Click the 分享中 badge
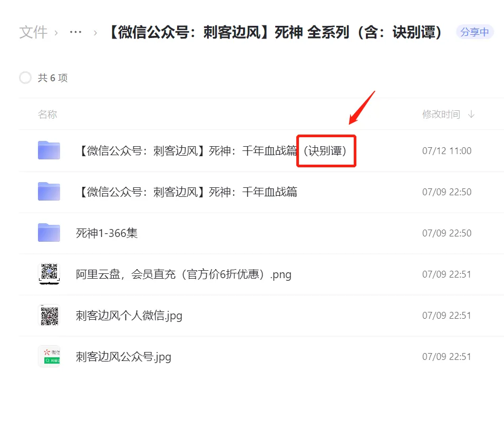The image size is (504, 428). (x=475, y=32)
